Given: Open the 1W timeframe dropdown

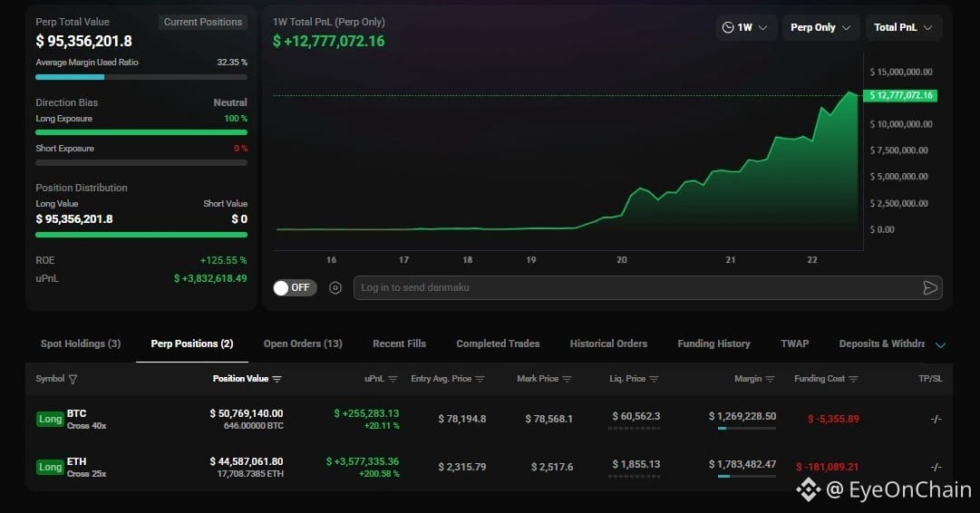Looking at the screenshot, I should pyautogui.click(x=745, y=27).
